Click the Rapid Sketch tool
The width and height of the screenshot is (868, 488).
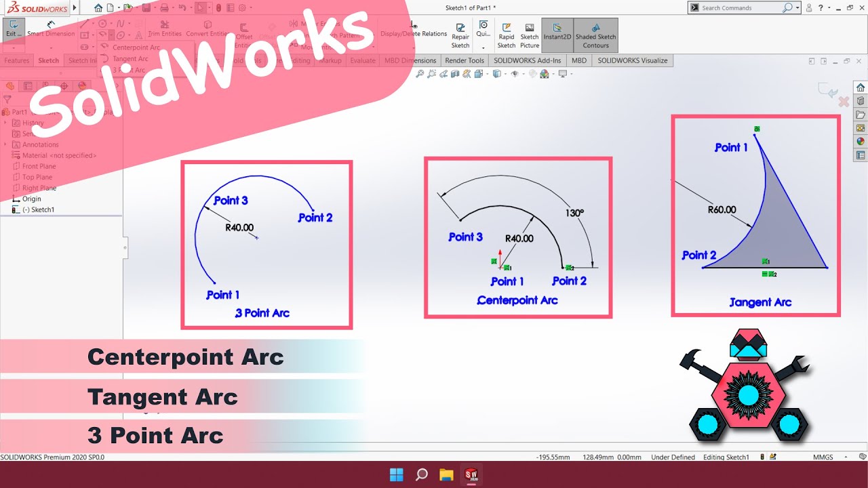click(x=507, y=35)
